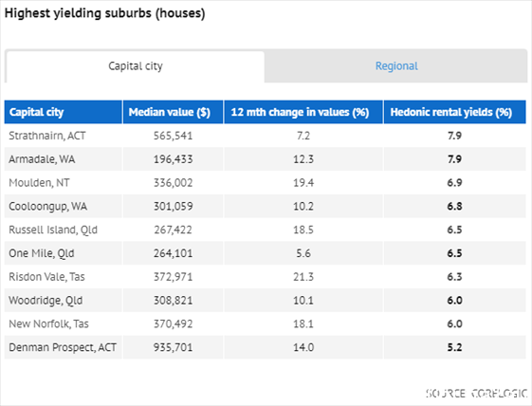Click the Hedonic rental yields (%) header
The image size is (532, 406).
(x=454, y=112)
